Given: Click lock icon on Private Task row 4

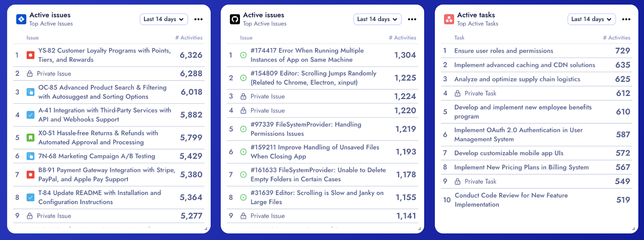Looking at the screenshot, I should [458, 93].
